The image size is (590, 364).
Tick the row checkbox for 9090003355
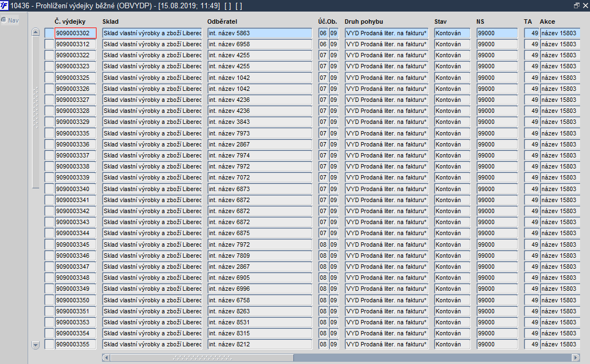click(49, 344)
